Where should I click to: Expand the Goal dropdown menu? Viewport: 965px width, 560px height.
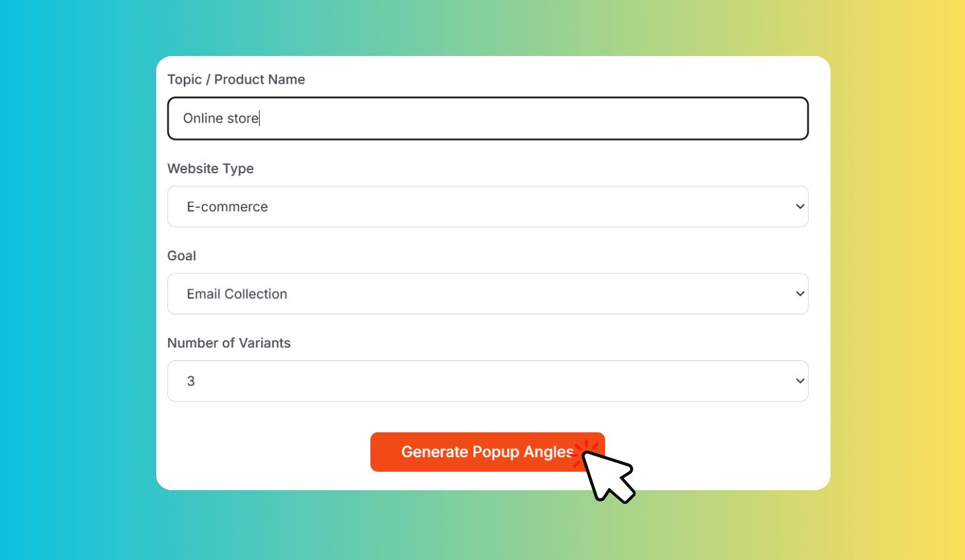tap(488, 294)
